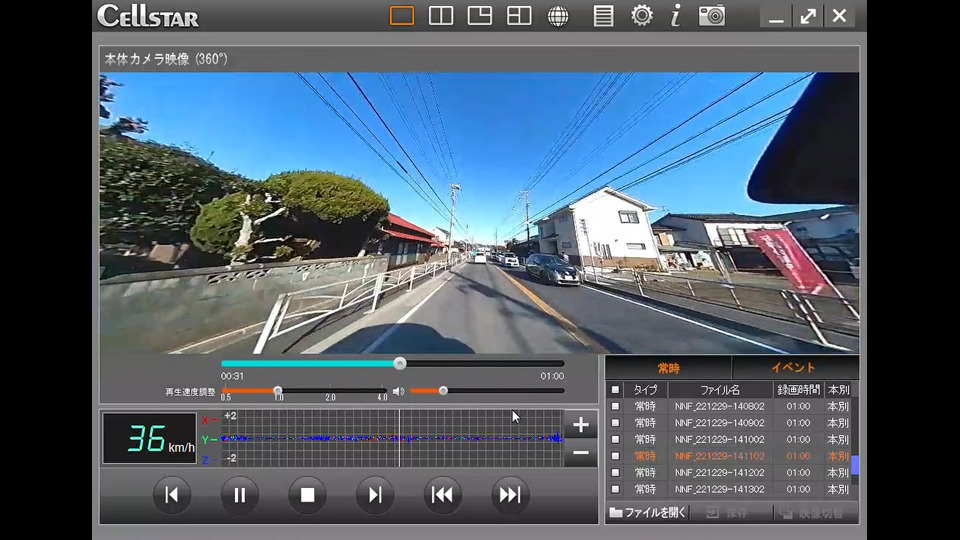Stop the video playback
Image resolution: width=960 pixels, height=540 pixels.
[308, 494]
